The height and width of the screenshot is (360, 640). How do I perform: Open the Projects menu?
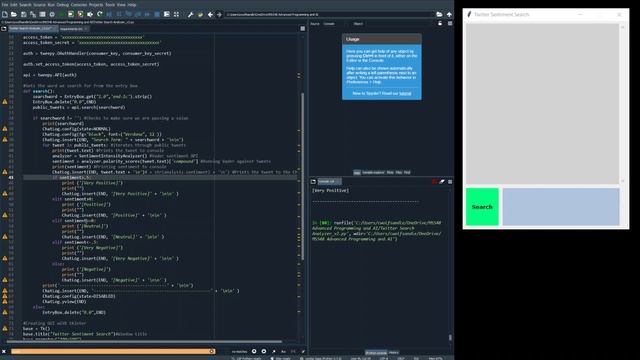96,4
